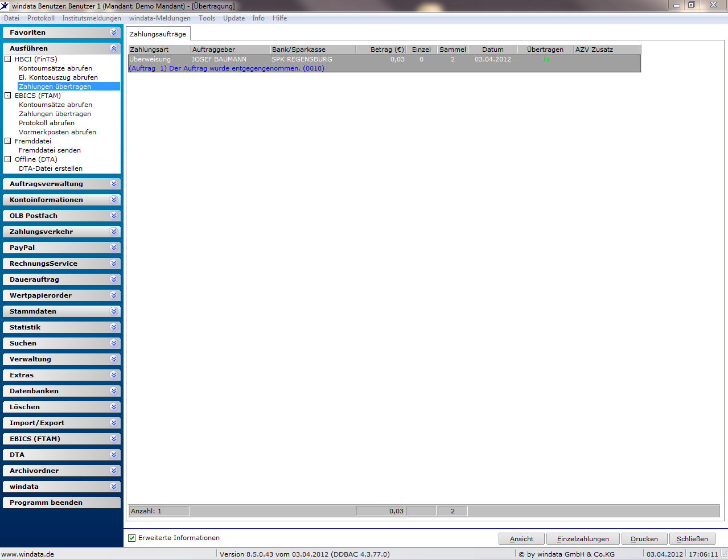Collapse the Fremddatei tree node
728x560 pixels.
(8, 141)
